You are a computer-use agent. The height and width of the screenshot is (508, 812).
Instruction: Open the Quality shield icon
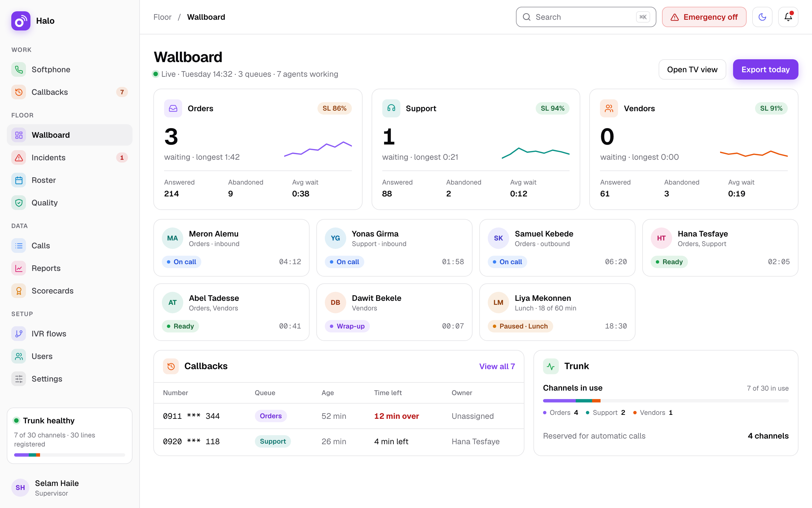(x=19, y=203)
